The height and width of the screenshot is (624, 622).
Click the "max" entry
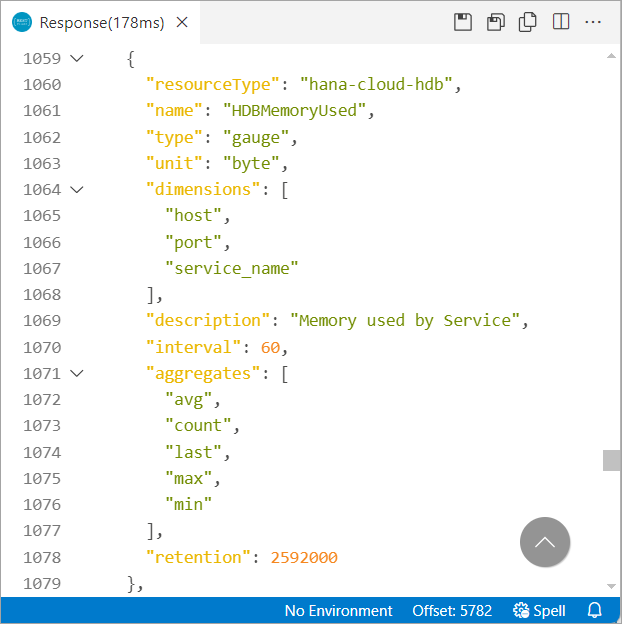coord(189,478)
